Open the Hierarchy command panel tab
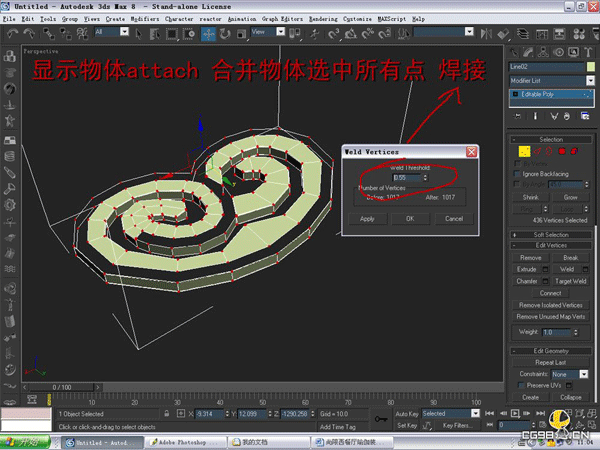This screenshot has height=450, width=600. 543,52
